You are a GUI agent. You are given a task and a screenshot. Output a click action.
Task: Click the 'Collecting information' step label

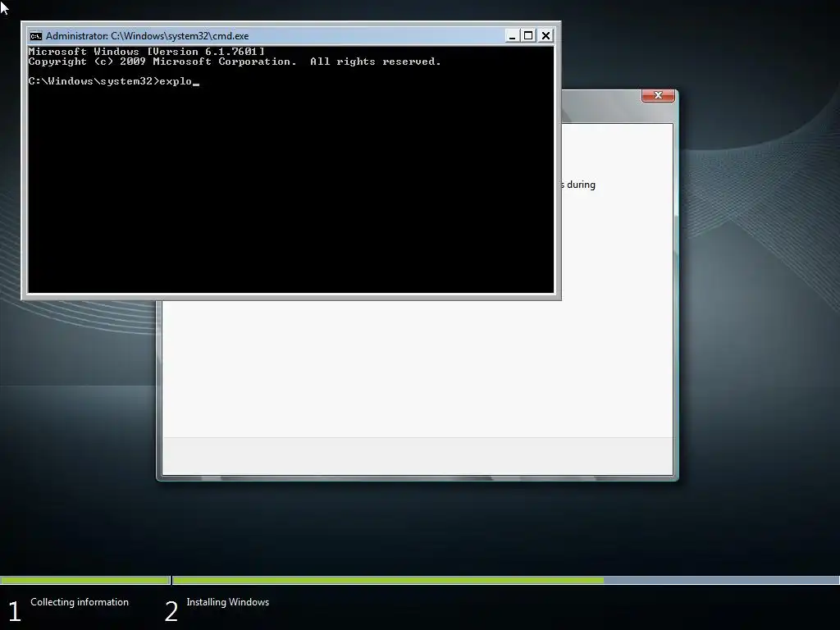(80, 602)
